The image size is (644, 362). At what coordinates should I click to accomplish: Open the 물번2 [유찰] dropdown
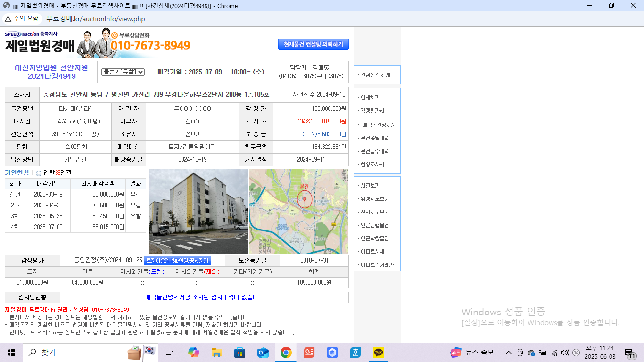[x=123, y=72]
